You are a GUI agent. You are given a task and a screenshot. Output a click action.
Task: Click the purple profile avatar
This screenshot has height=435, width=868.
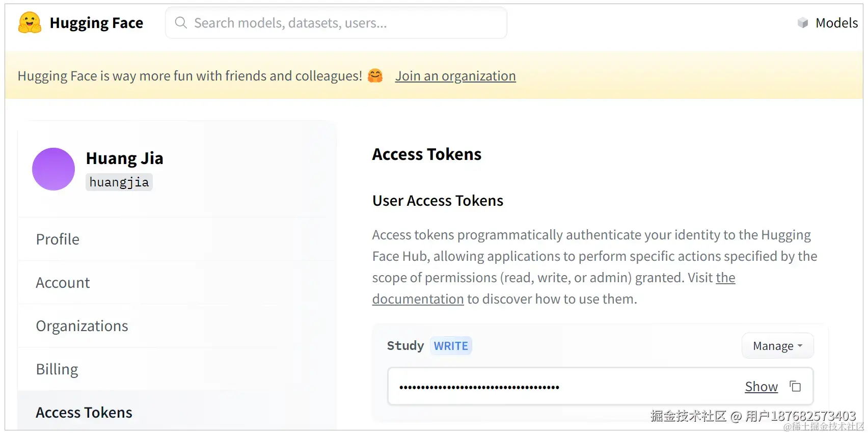click(x=53, y=169)
